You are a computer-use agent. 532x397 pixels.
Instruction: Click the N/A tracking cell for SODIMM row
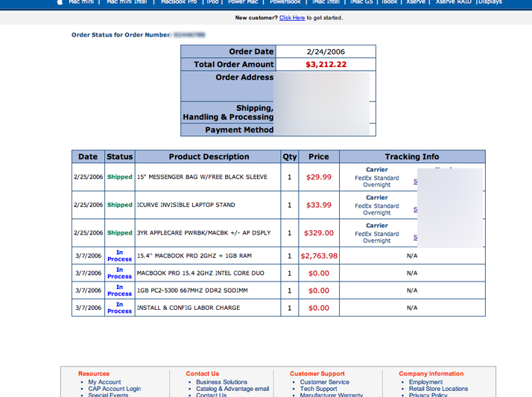[x=412, y=290]
